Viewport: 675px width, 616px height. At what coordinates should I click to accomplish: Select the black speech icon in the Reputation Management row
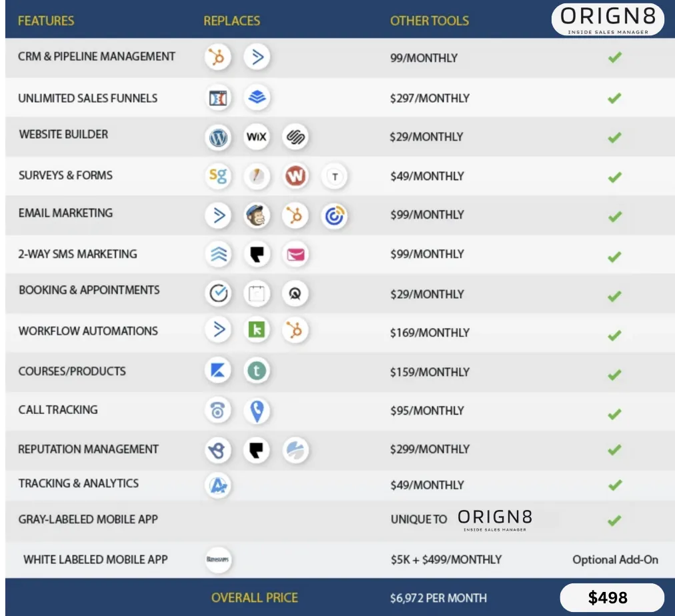257,450
